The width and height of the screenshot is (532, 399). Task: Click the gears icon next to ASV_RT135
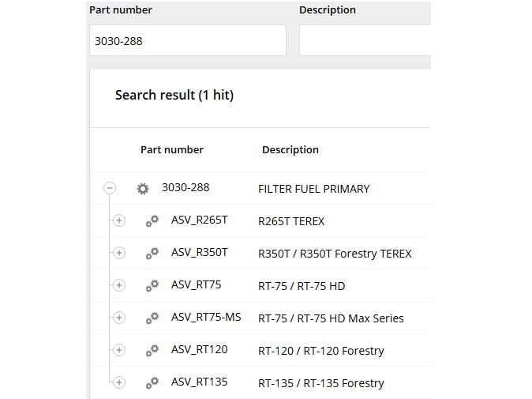152,383
